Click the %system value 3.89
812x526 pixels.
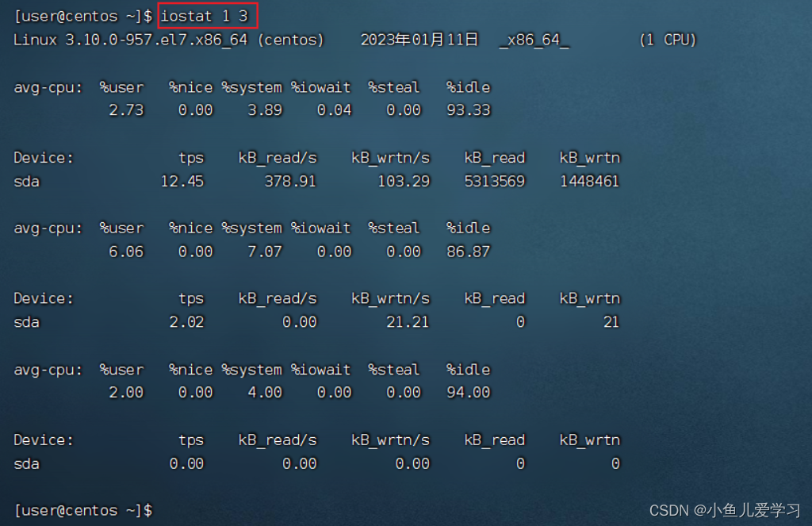pyautogui.click(x=265, y=109)
